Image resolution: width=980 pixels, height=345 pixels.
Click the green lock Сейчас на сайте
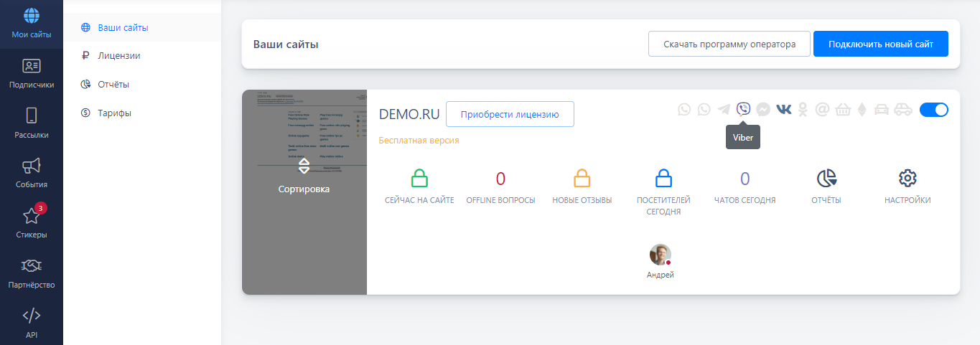[x=419, y=179]
